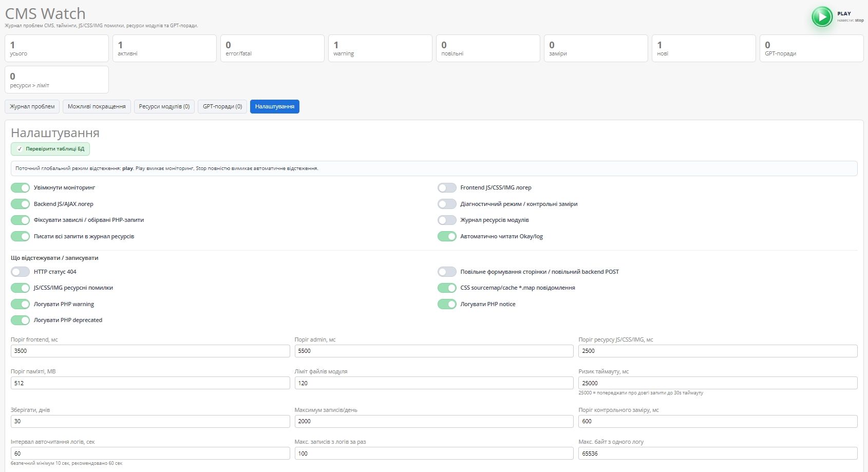This screenshot has width=868, height=472.
Task: Click the Поточний глобальний режим відстеження notice
Action: coord(434,168)
